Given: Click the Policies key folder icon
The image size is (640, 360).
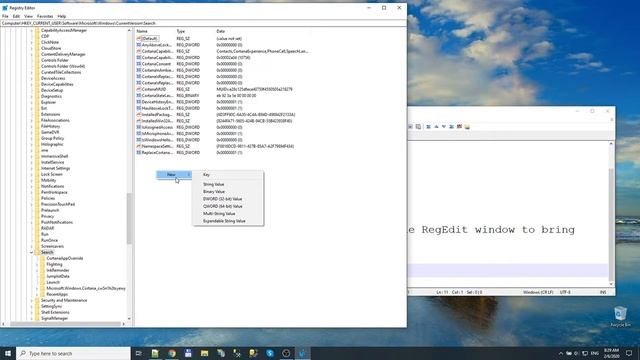Looking at the screenshot, I should click(37, 198).
